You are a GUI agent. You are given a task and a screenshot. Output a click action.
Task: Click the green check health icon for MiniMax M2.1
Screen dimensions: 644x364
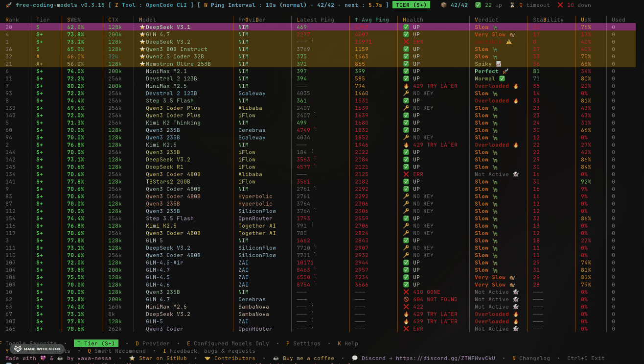[406, 71]
